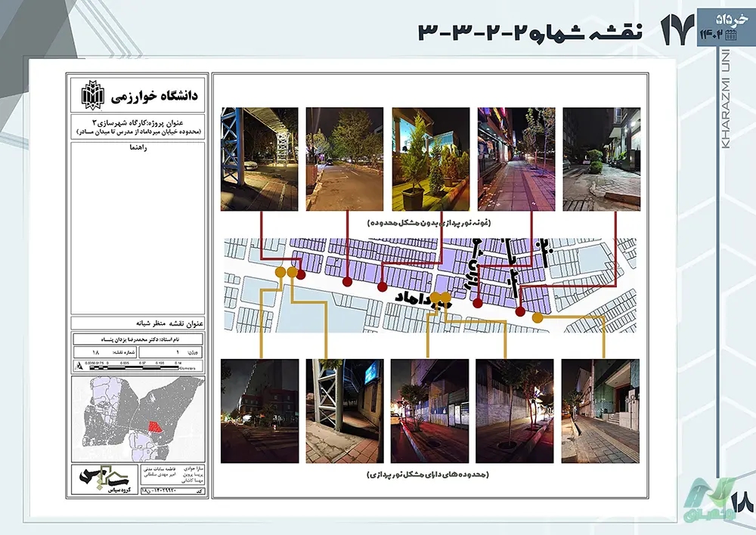Viewport: 756px width, 535px height.
Task: Open the bottom photo of trees beside a wall
Action: (x=515, y=411)
